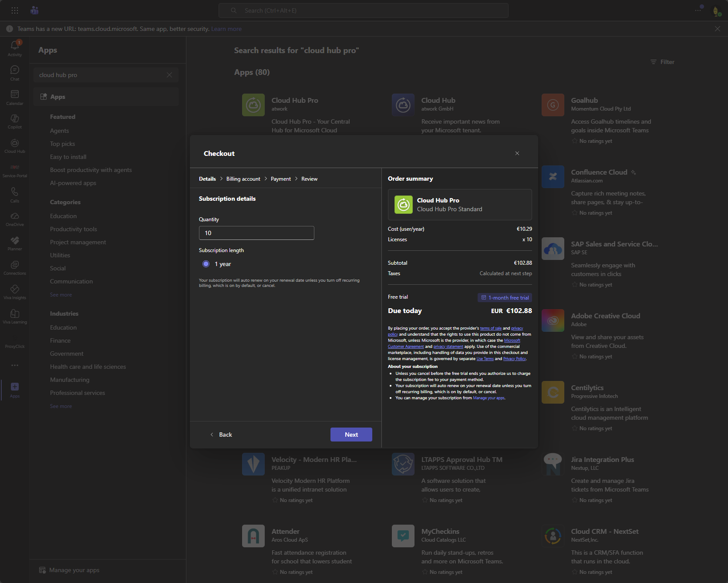Open the provider's terms of sale link
The width and height of the screenshot is (728, 583).
pyautogui.click(x=491, y=328)
